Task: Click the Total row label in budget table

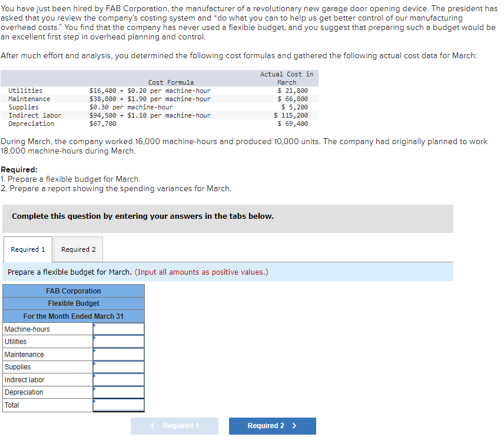Action: 12,405
